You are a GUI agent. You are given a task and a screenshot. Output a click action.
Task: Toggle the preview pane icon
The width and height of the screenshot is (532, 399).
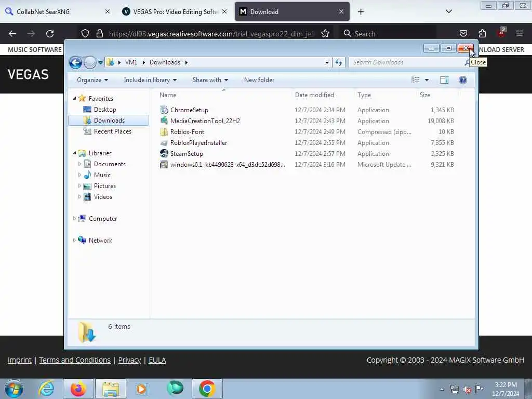444,80
